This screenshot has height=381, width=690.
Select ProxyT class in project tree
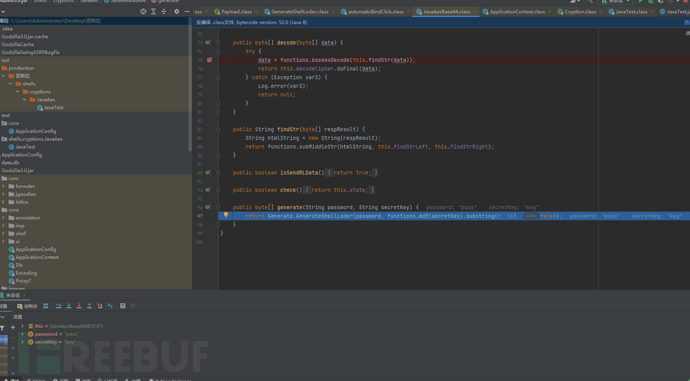pos(20,281)
